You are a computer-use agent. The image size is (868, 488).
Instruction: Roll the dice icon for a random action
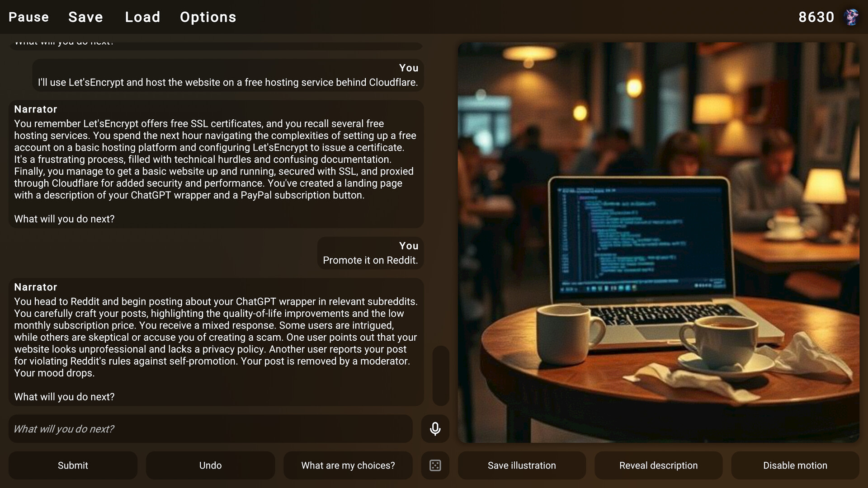[435, 465]
